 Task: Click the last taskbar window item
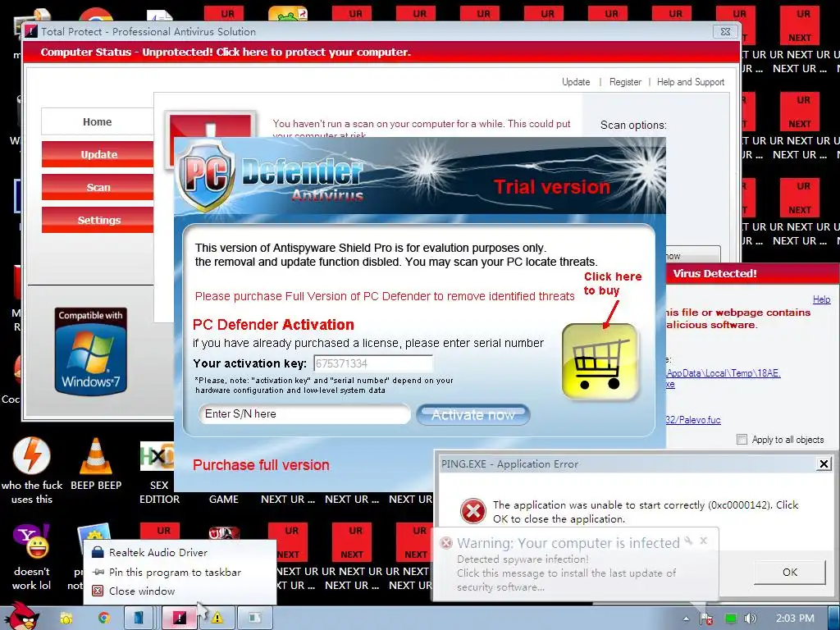click(x=254, y=618)
